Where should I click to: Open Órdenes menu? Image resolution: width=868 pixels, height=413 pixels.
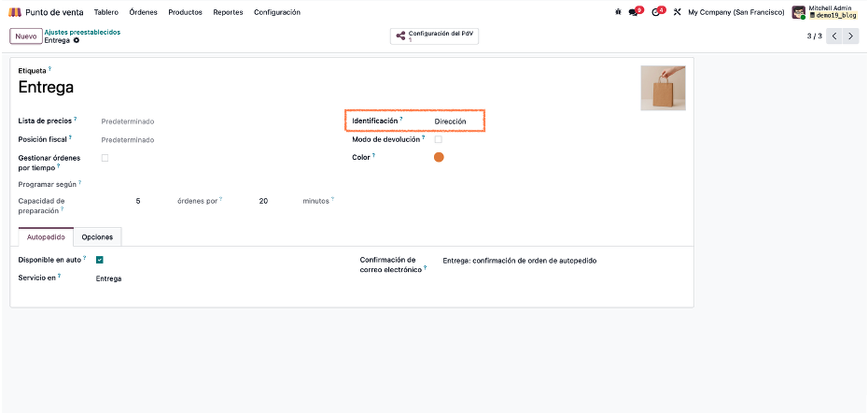pos(144,12)
